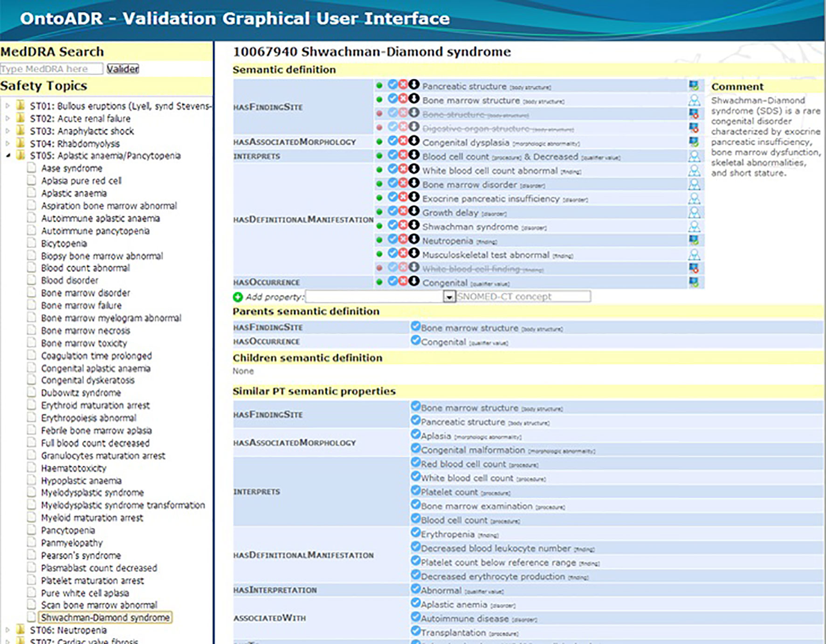826x644 pixels.
Task: Select Febrile bone marrow aplasia term
Action: [x=96, y=430]
